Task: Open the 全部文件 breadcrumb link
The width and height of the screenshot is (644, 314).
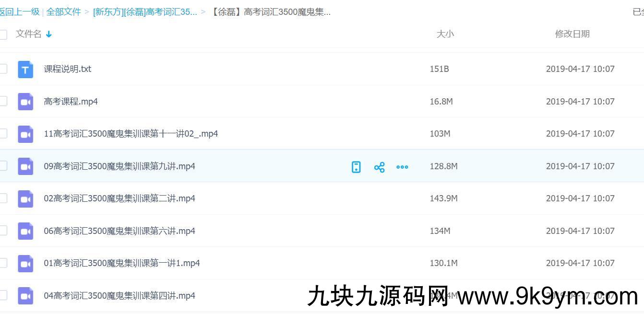Action: (x=64, y=12)
